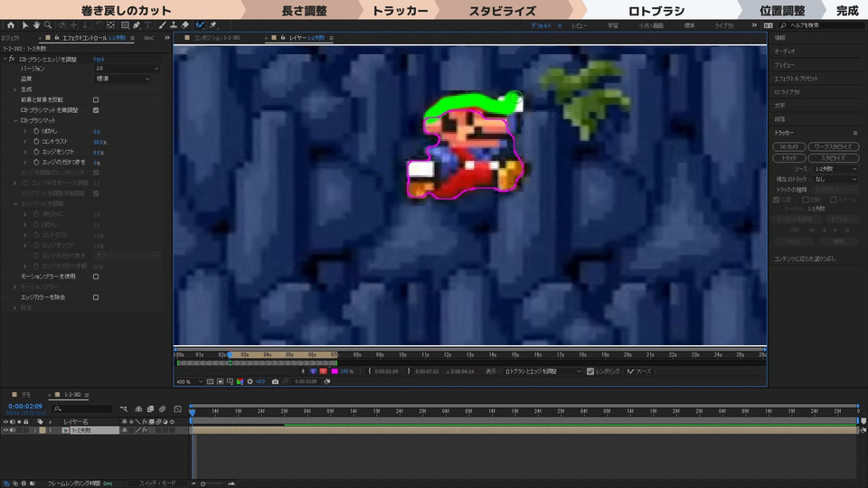The width and height of the screenshot is (868, 488).
Task: Expand the ぼかし property
Action: [x=25, y=131]
